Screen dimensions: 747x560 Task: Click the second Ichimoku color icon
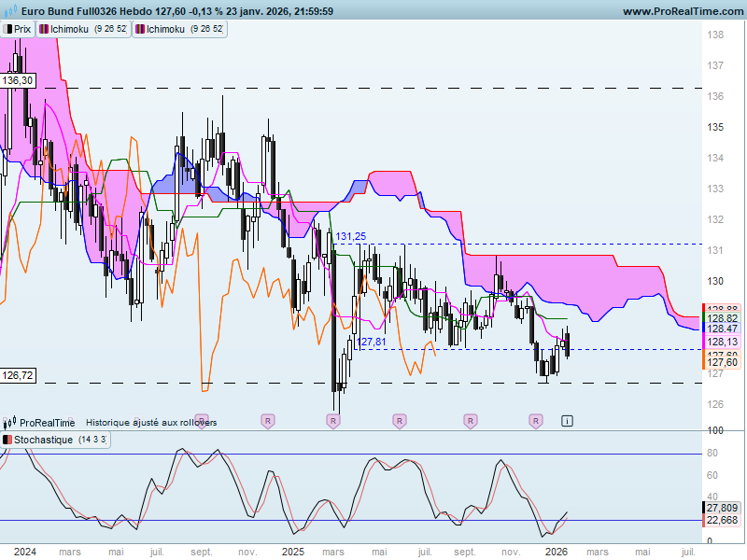[140, 29]
